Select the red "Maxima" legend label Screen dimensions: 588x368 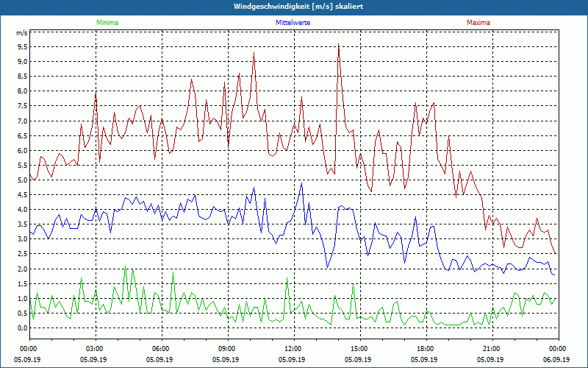[478, 23]
